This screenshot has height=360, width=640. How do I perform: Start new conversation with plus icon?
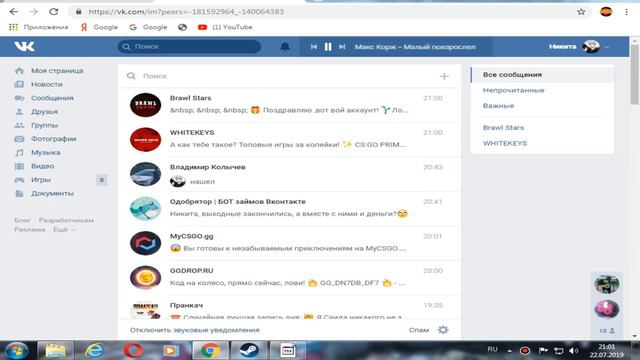pos(444,76)
